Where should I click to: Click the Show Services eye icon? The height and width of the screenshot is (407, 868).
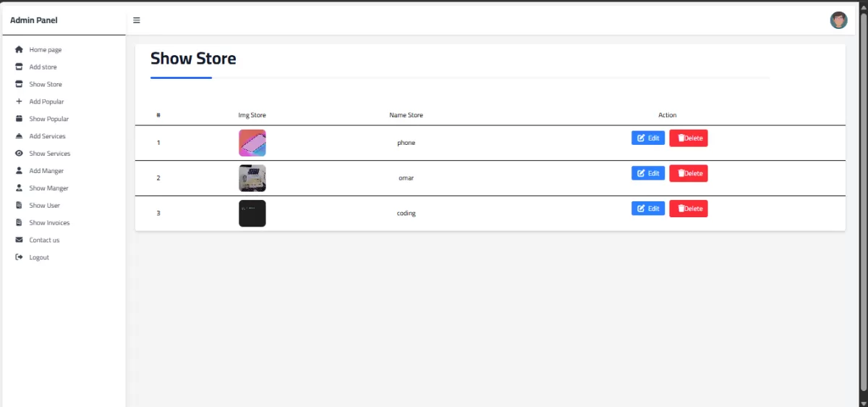(20, 154)
